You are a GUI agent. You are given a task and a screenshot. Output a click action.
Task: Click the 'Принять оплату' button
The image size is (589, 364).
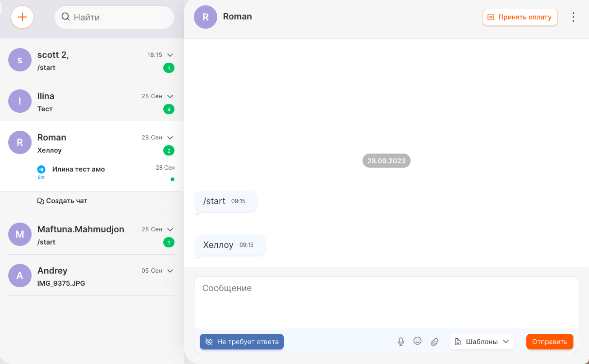520,17
